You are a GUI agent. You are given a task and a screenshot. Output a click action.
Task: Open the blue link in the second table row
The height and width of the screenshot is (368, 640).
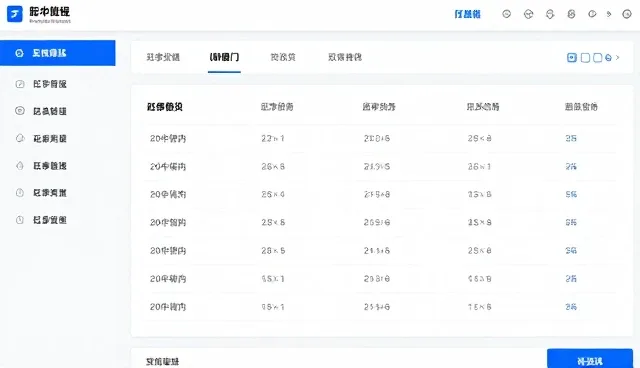[571, 166]
